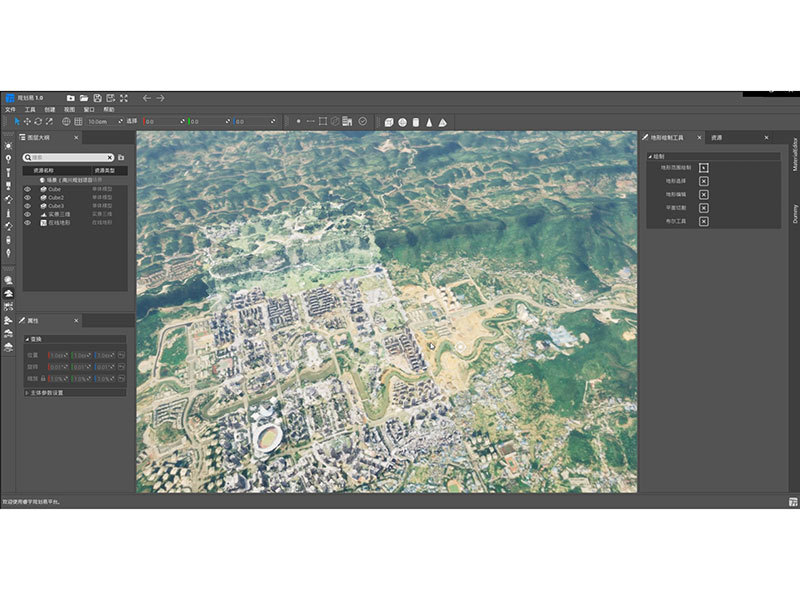Image resolution: width=800 pixels, height=600 pixels.
Task: Close the 图层大纲 panel
Action: pyautogui.click(x=76, y=138)
